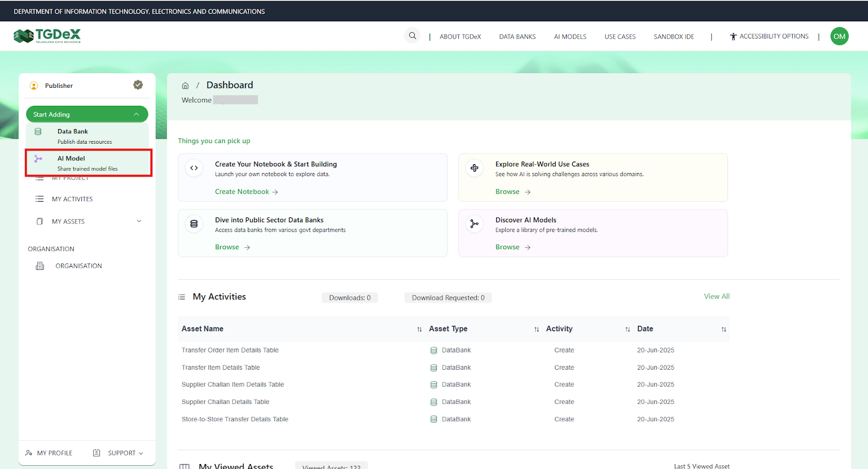The height and width of the screenshot is (469, 868).
Task: Expand the My Assets section
Action: point(139,221)
